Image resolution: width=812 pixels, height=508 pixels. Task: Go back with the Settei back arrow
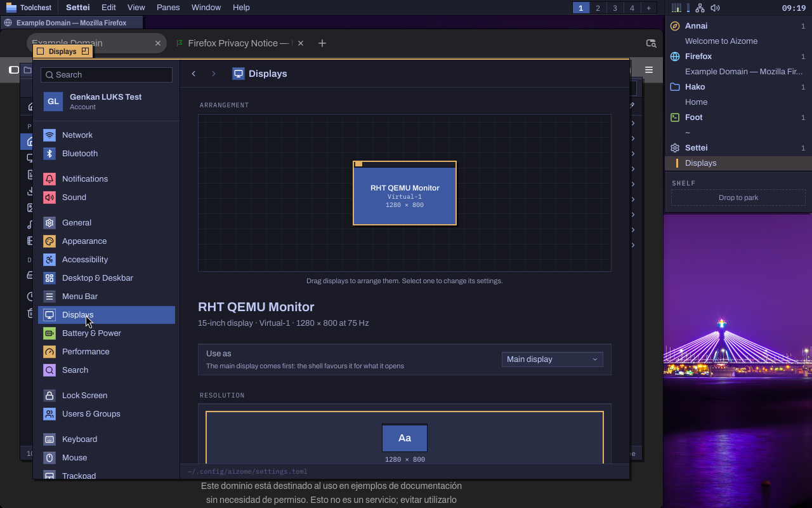coord(193,74)
